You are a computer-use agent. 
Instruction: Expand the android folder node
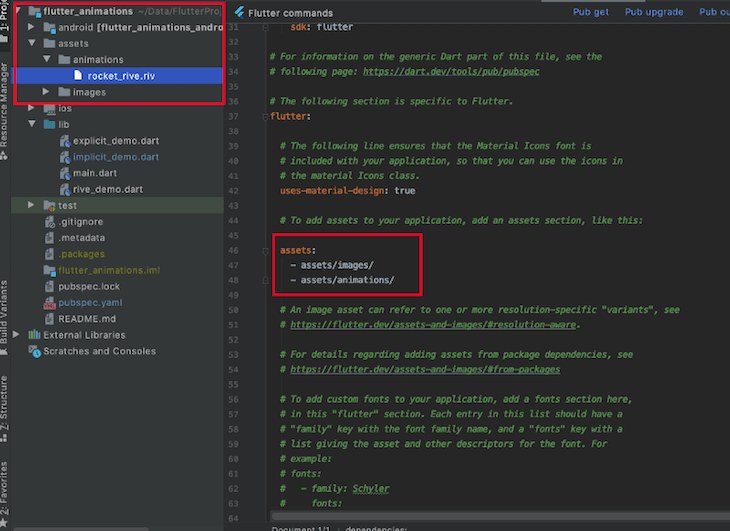point(33,28)
